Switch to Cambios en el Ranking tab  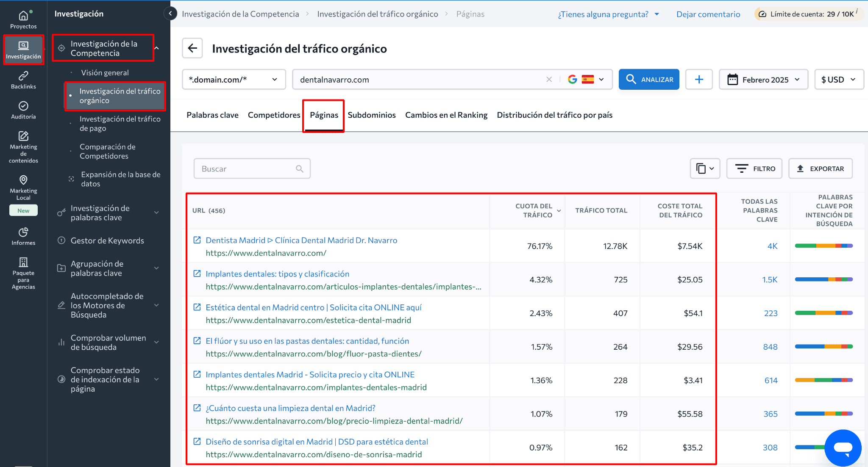(446, 115)
